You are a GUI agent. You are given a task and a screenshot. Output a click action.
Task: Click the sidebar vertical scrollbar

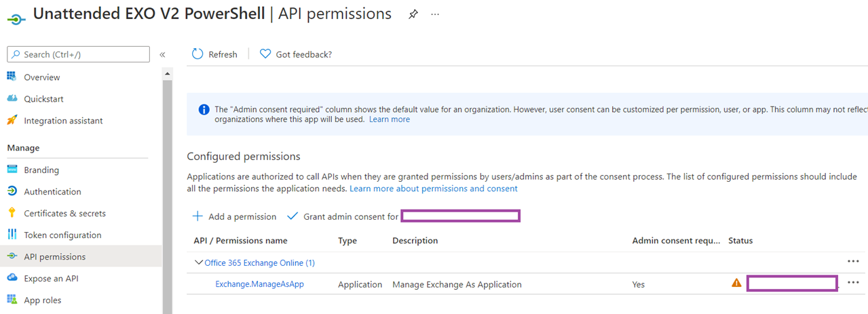168,197
